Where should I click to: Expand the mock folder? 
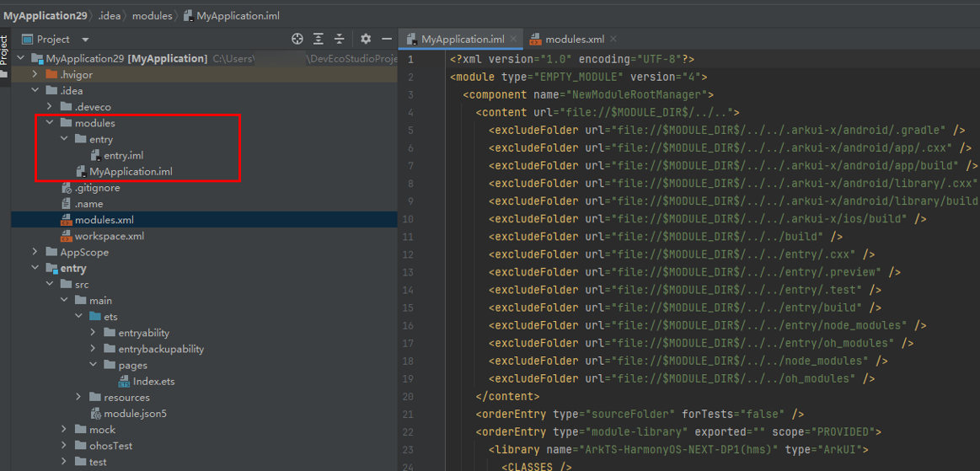click(64, 430)
